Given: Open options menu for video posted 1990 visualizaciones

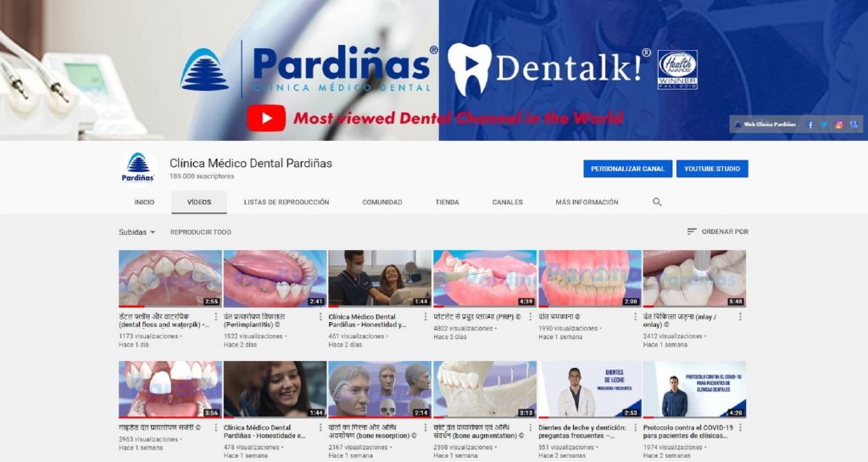Looking at the screenshot, I should [635, 316].
